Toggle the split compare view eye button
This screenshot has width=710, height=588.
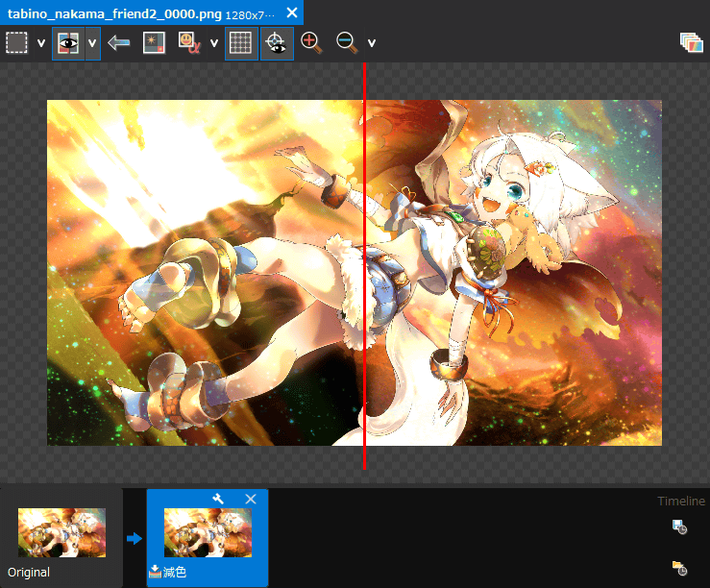[68, 43]
